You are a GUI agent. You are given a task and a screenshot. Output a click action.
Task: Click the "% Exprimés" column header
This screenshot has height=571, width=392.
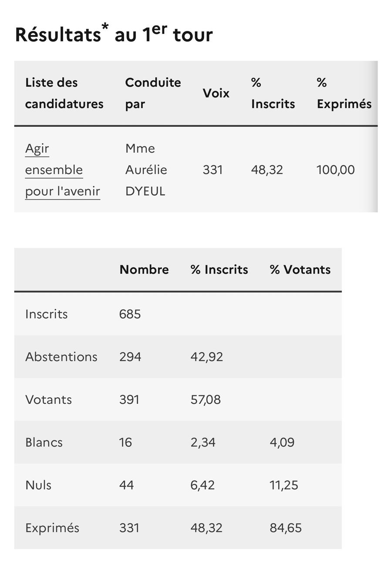coord(344,93)
